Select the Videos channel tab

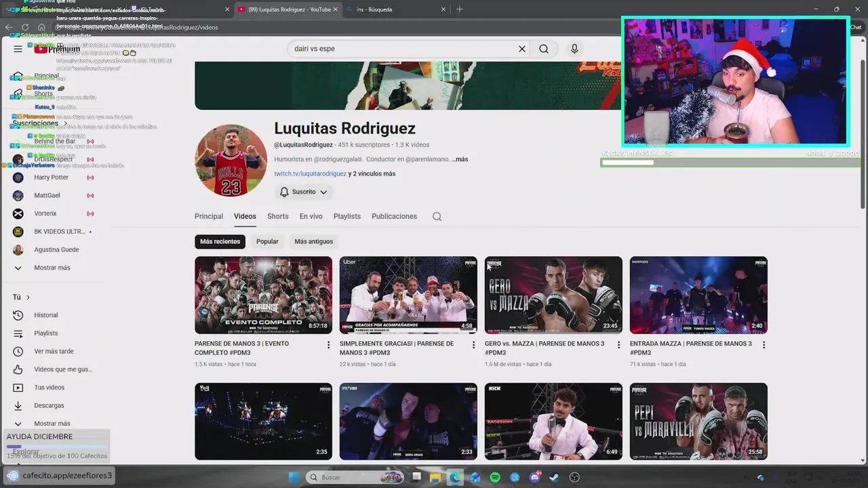245,216
